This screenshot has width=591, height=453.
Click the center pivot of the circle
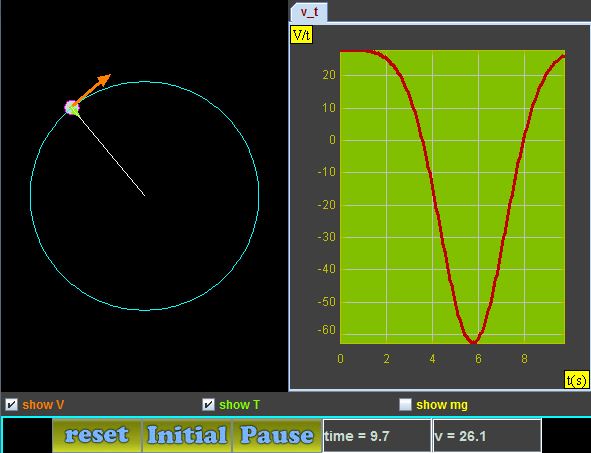tap(145, 196)
